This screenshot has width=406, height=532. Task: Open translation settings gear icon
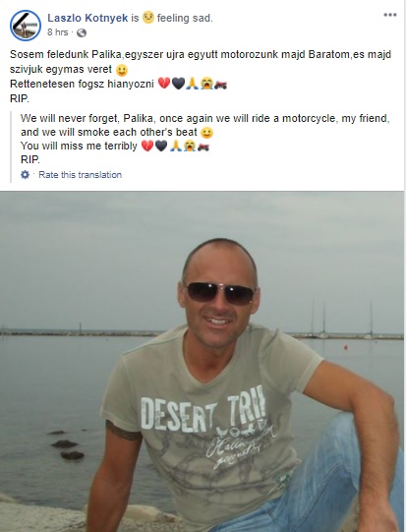tap(26, 175)
